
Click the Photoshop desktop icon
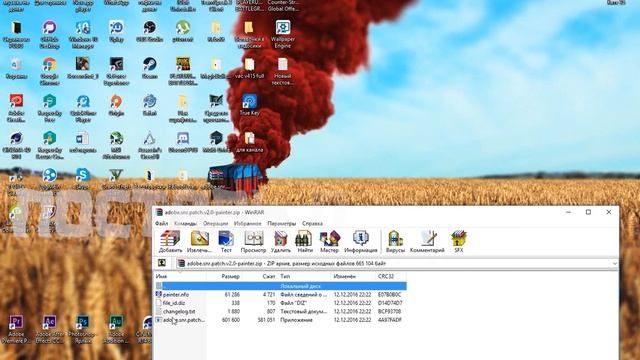pos(82,329)
